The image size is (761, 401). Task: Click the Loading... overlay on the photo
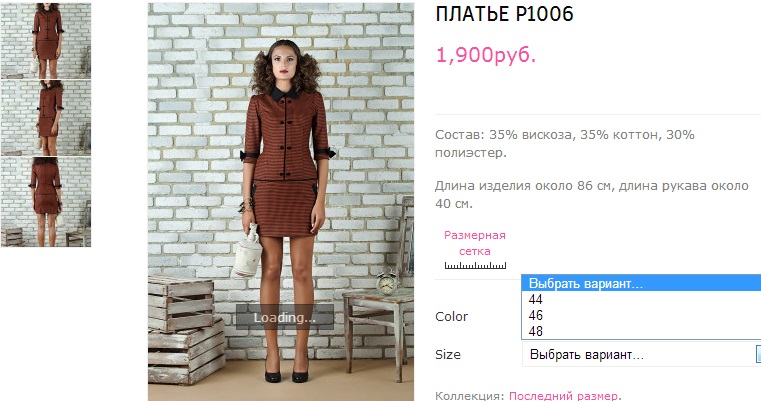285,317
